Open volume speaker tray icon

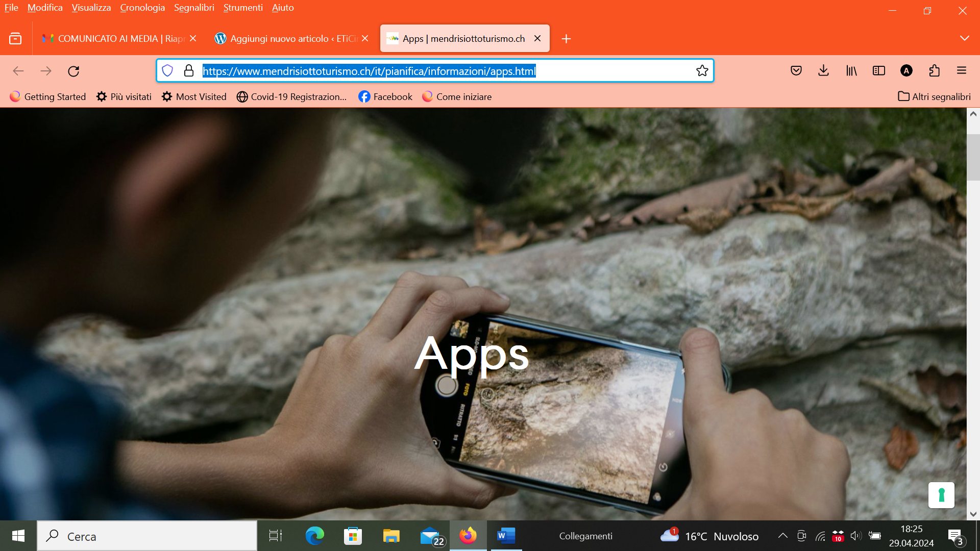(x=856, y=536)
